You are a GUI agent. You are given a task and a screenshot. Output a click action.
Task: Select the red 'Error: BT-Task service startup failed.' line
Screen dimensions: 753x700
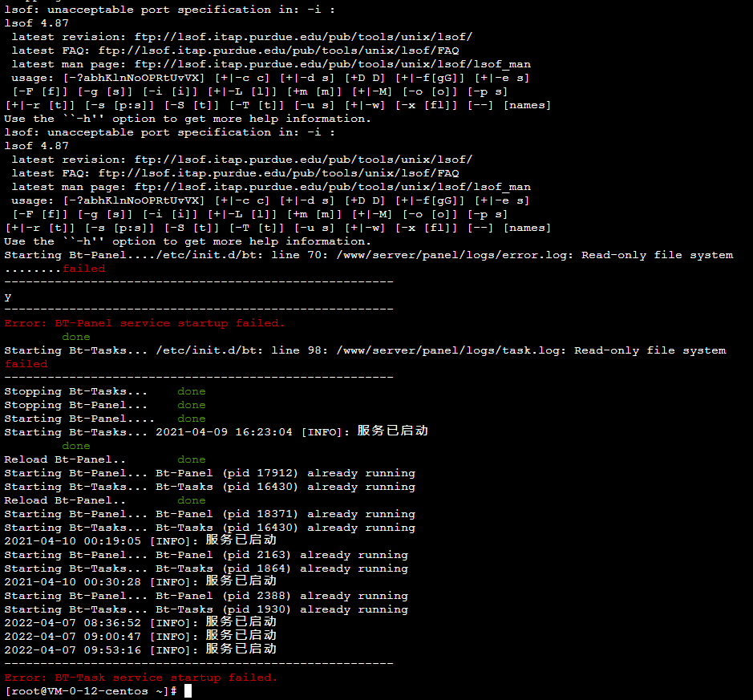point(141,678)
